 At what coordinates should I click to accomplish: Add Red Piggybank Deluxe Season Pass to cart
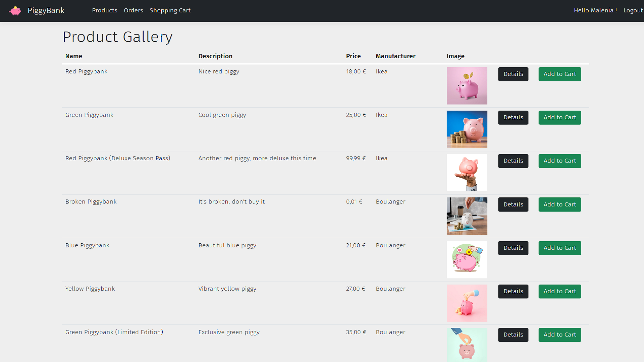pos(559,161)
